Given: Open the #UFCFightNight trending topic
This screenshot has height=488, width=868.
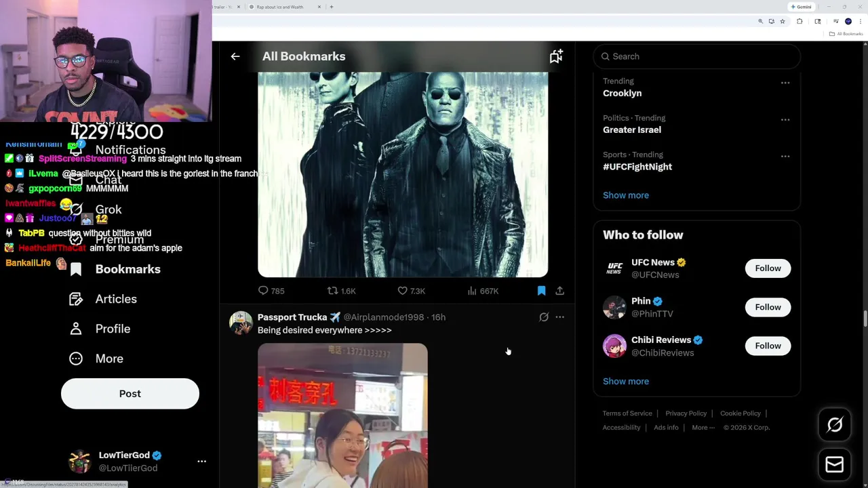Looking at the screenshot, I should [x=637, y=166].
